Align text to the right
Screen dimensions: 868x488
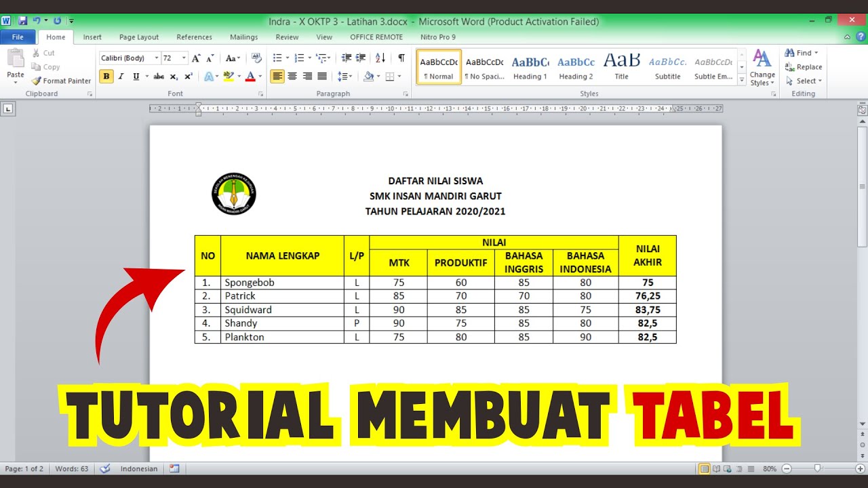click(307, 77)
